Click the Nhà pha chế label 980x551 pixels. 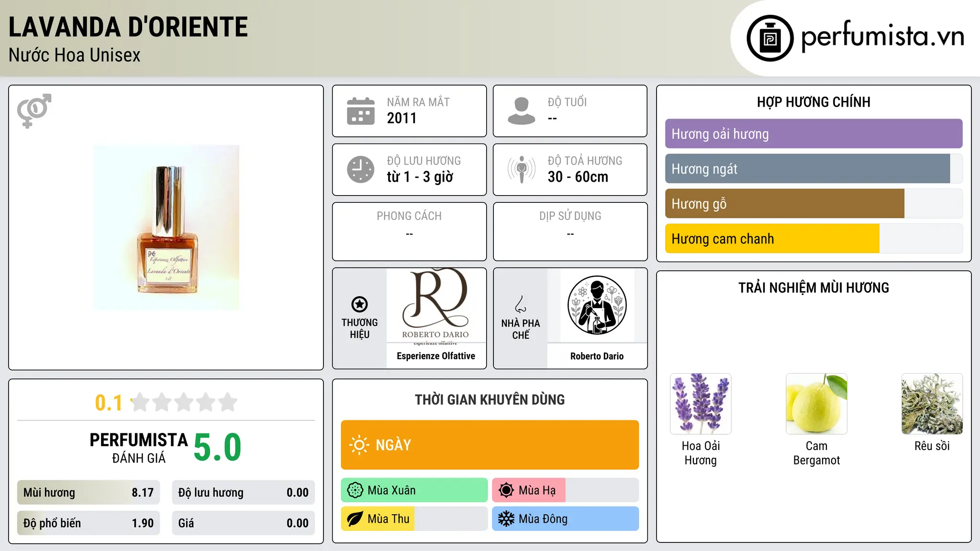521,329
